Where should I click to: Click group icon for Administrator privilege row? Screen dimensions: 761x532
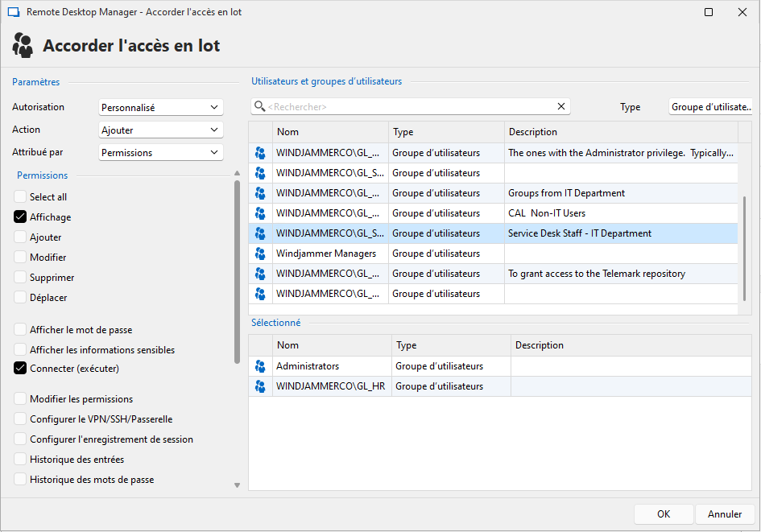pos(260,153)
